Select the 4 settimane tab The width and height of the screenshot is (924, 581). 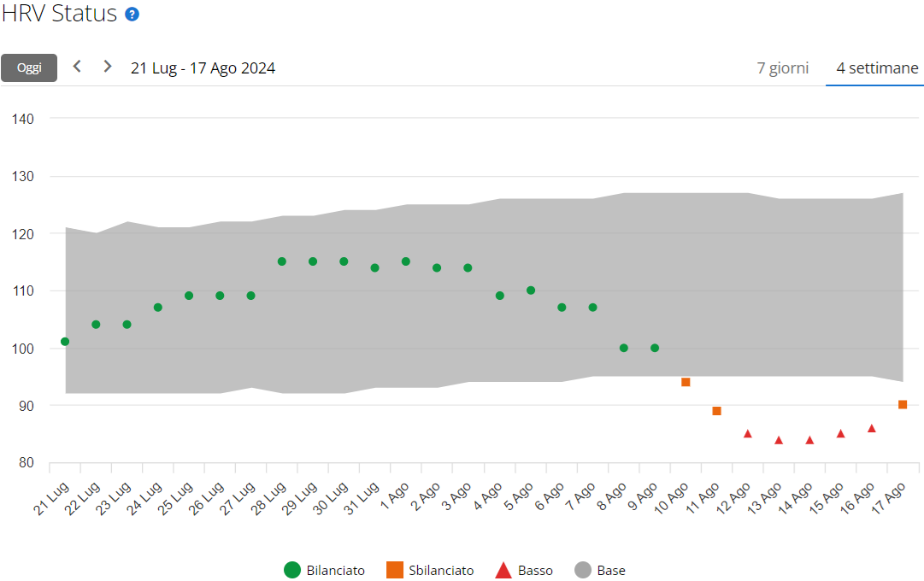coord(877,68)
